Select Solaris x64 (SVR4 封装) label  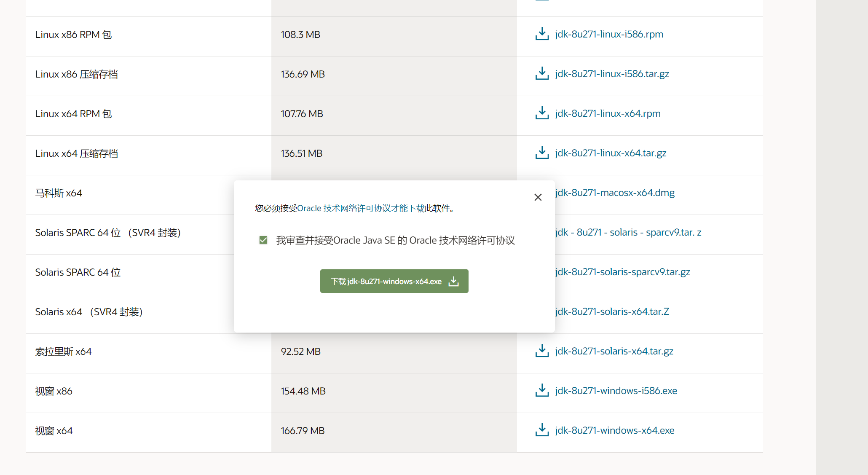[x=89, y=312]
